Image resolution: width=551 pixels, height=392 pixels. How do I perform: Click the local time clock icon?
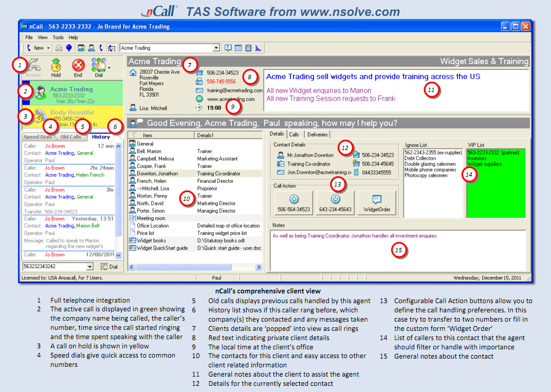tap(199, 108)
